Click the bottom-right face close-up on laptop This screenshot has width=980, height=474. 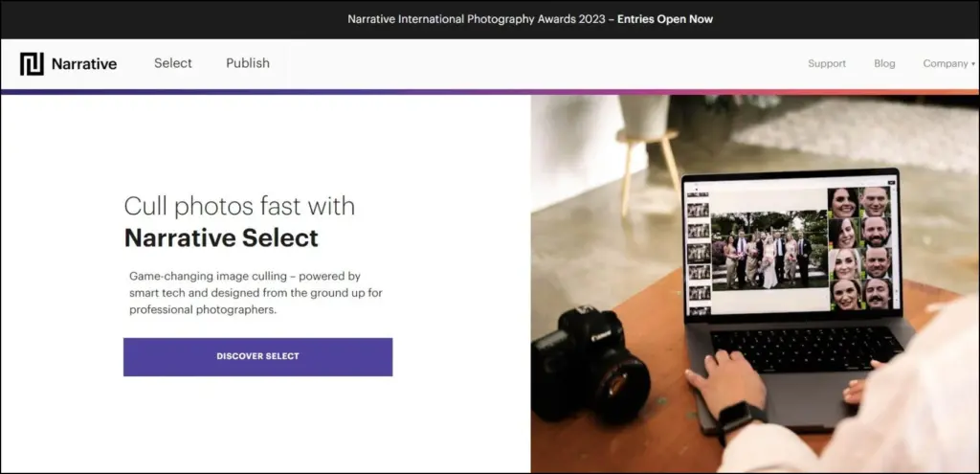[877, 293]
